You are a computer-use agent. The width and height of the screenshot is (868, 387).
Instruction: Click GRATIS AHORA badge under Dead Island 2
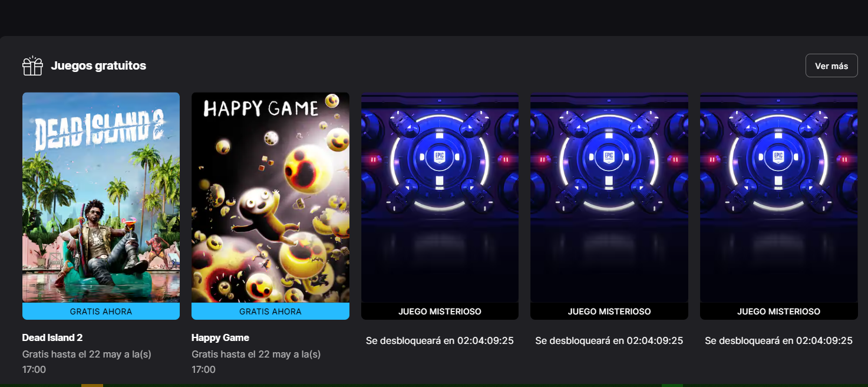click(x=101, y=311)
